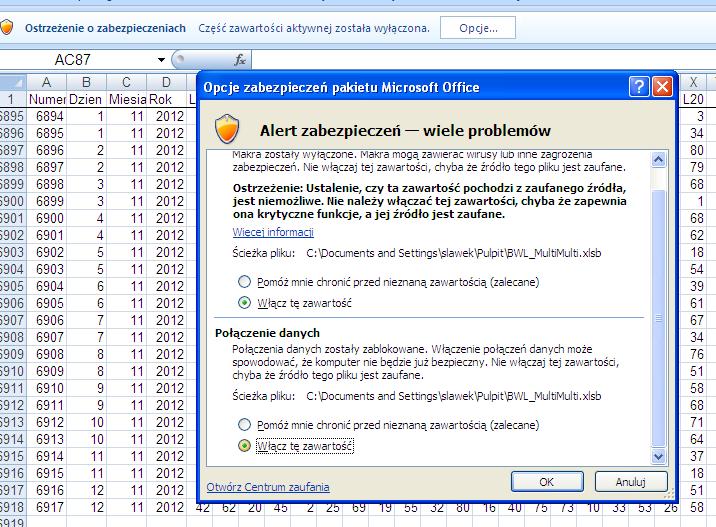716x527 pixels.
Task: Click the dialog scrollbar down arrow
Action: 658,456
